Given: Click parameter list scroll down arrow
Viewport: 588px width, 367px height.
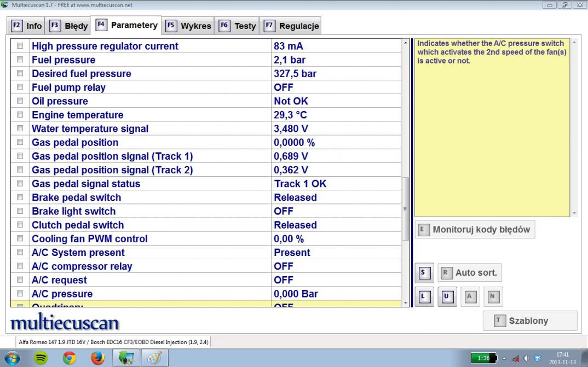Looking at the screenshot, I should click(x=405, y=302).
